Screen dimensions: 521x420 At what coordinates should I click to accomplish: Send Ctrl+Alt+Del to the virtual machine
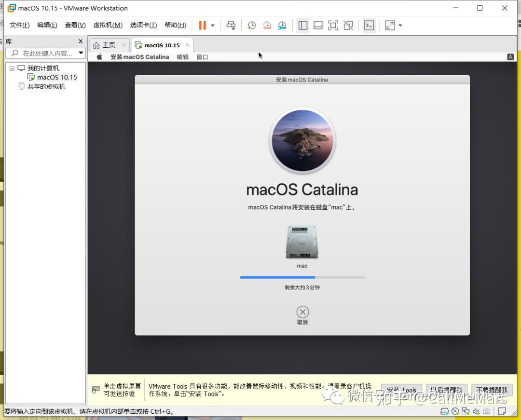pyautogui.click(x=231, y=25)
